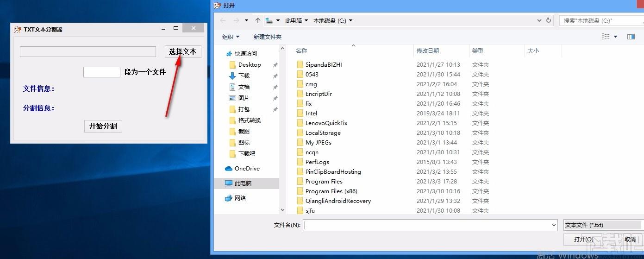Select the EncriptDir folder icon
Image resolution: width=644 pixels, height=259 pixels.
coord(300,94)
